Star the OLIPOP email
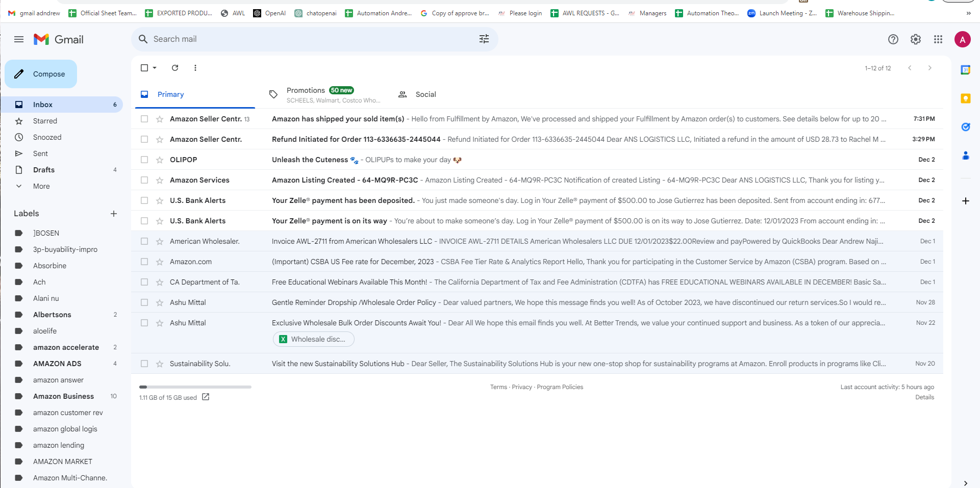Image resolution: width=980 pixels, height=488 pixels. 160,160
